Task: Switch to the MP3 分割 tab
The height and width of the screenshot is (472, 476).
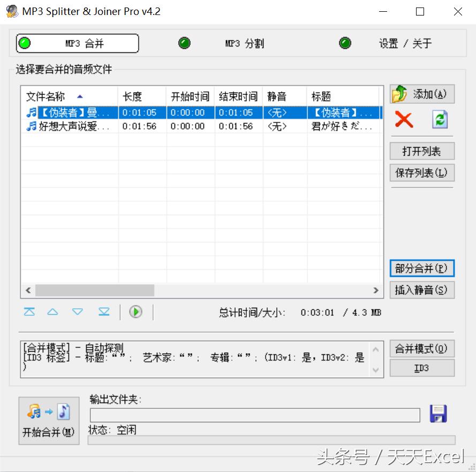Action: pyautogui.click(x=244, y=43)
